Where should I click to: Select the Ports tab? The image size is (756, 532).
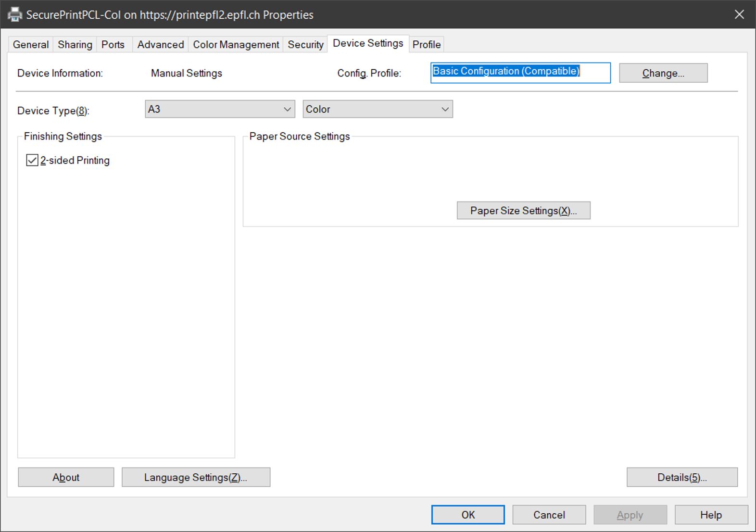[113, 45]
